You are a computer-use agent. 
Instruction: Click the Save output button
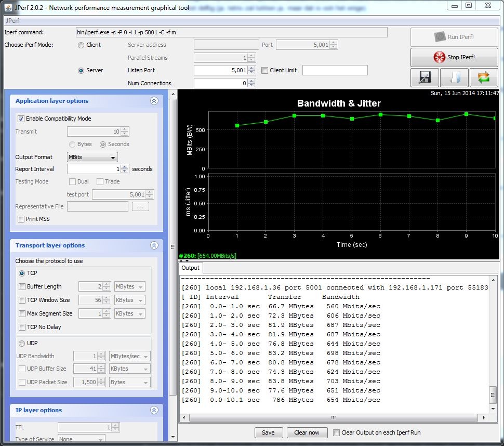click(x=268, y=432)
